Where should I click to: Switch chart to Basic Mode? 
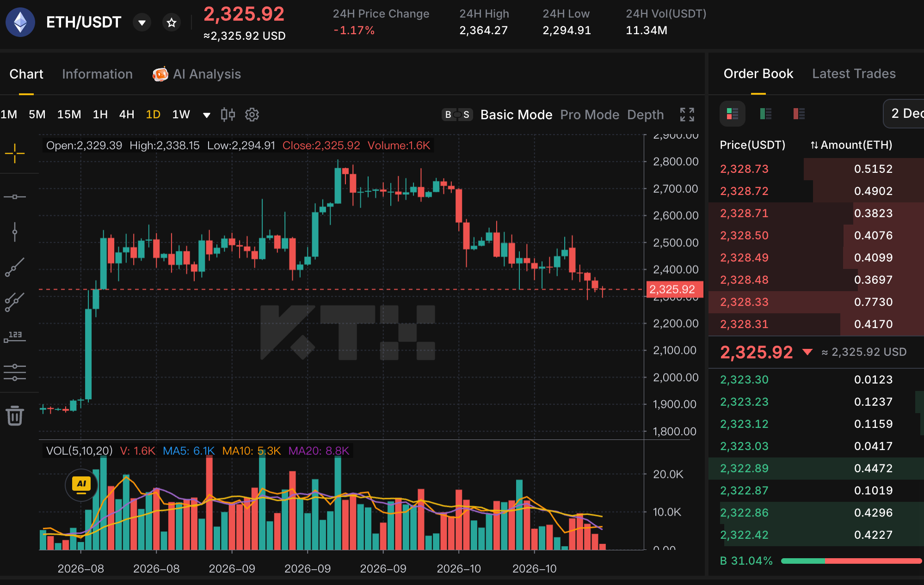pos(516,115)
